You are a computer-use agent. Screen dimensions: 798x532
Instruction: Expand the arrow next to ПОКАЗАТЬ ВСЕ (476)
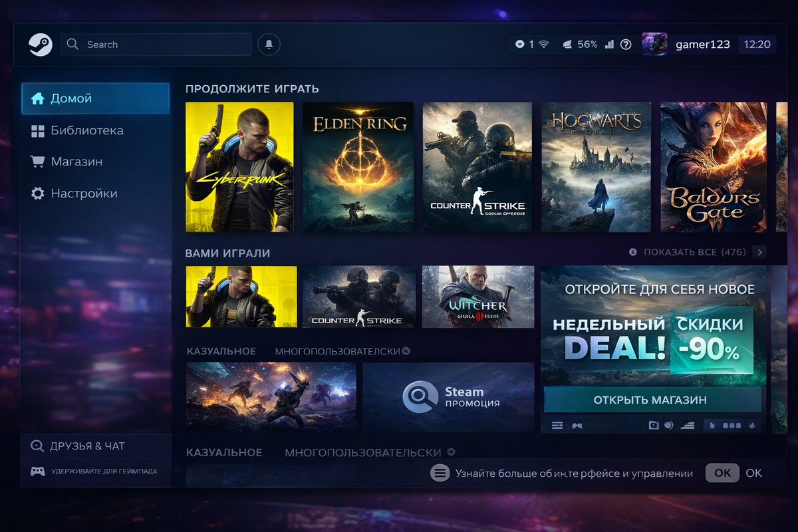(x=759, y=253)
